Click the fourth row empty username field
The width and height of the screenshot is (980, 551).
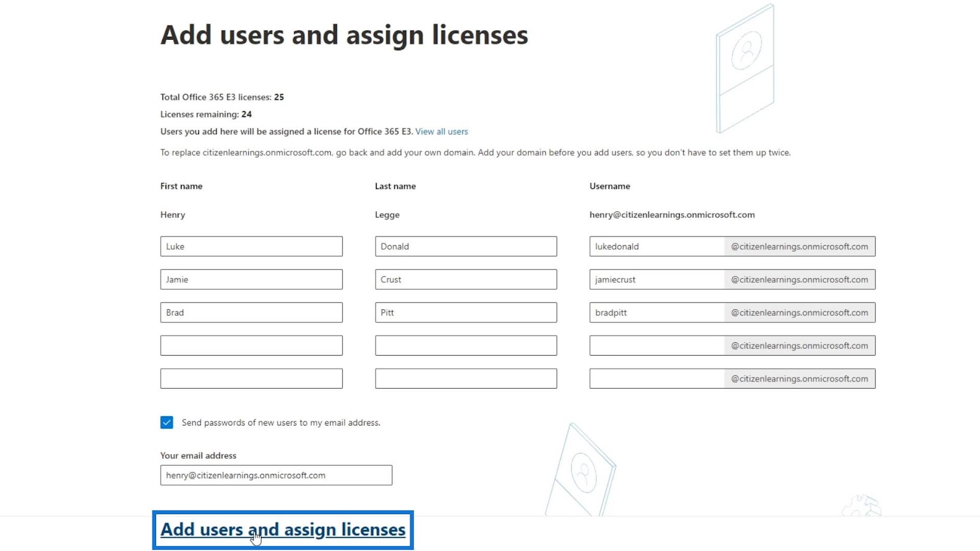point(657,346)
